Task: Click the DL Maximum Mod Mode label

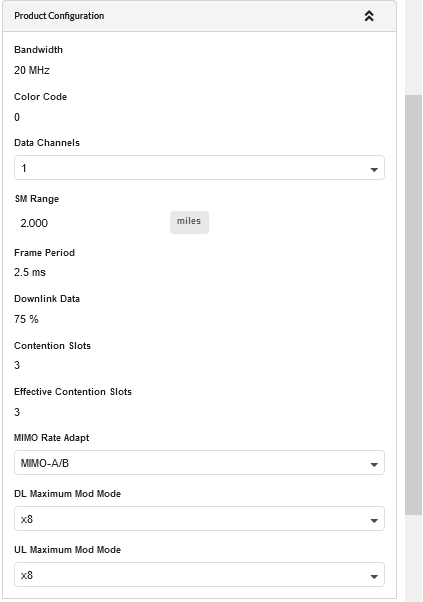Action: coord(68,493)
